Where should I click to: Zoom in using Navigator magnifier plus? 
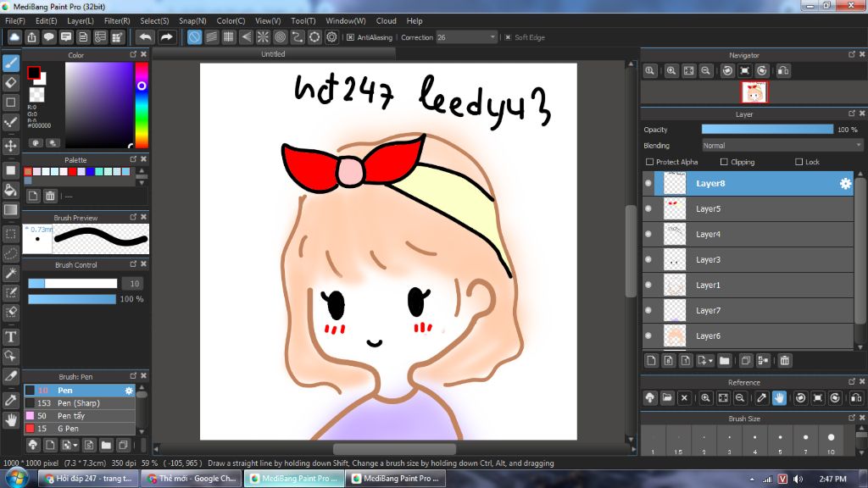coord(671,71)
